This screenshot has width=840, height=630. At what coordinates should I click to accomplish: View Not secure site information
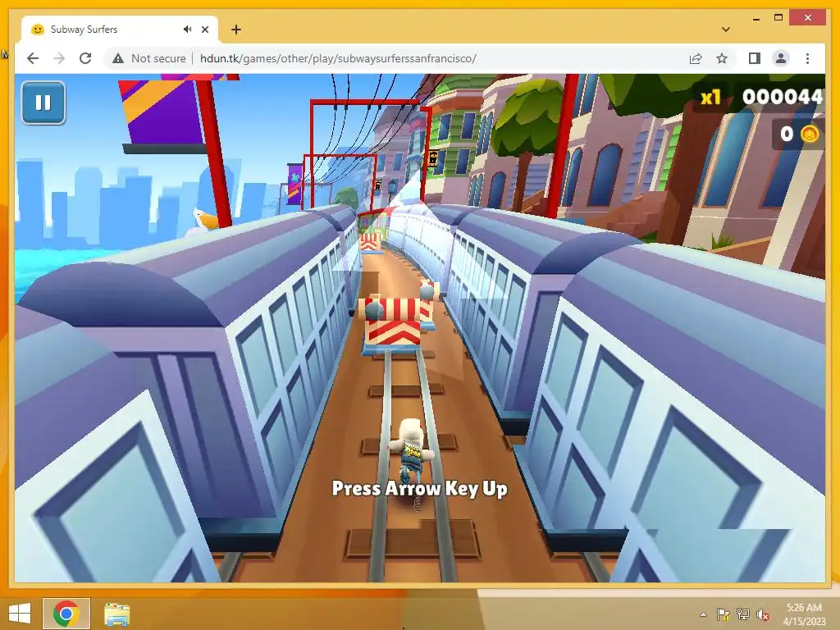(x=148, y=58)
